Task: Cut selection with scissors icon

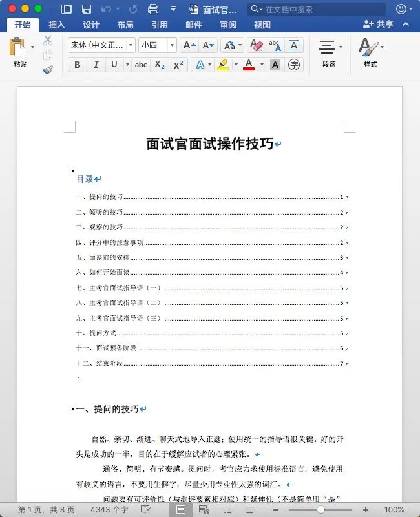Action: coord(48,40)
